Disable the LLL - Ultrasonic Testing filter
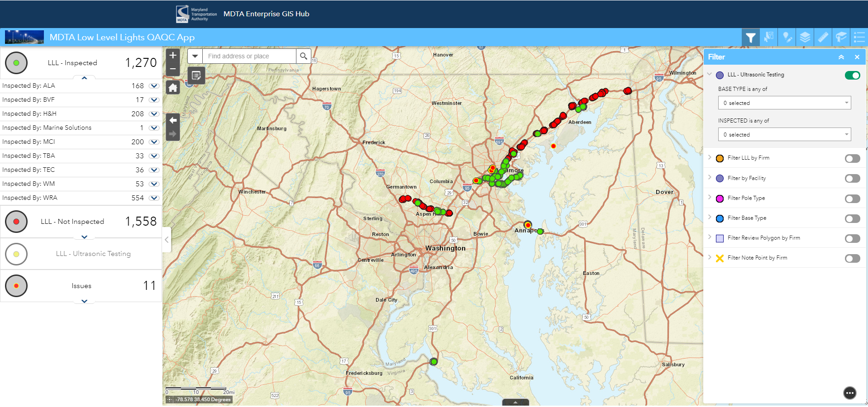This screenshot has height=407, width=868. click(x=852, y=76)
